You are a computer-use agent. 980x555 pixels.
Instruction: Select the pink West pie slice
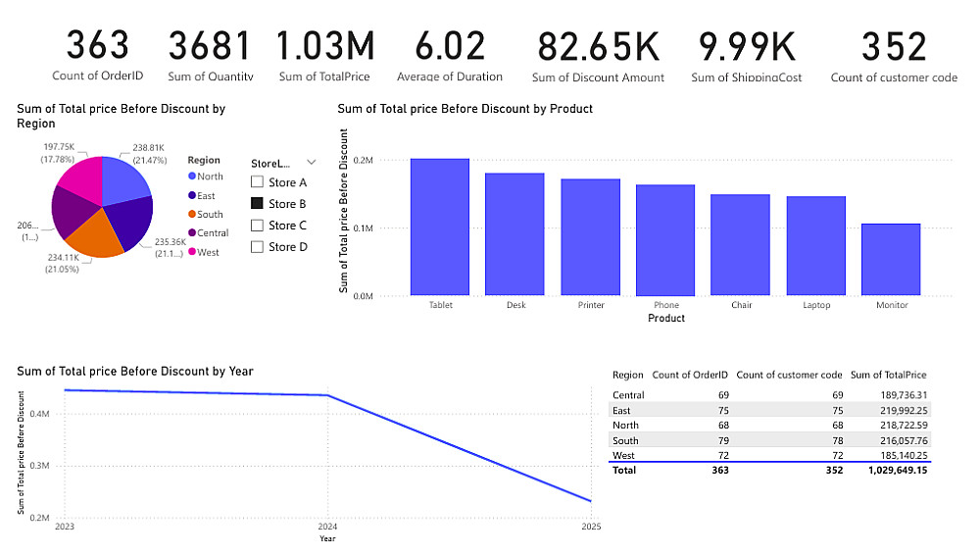[x=85, y=178]
